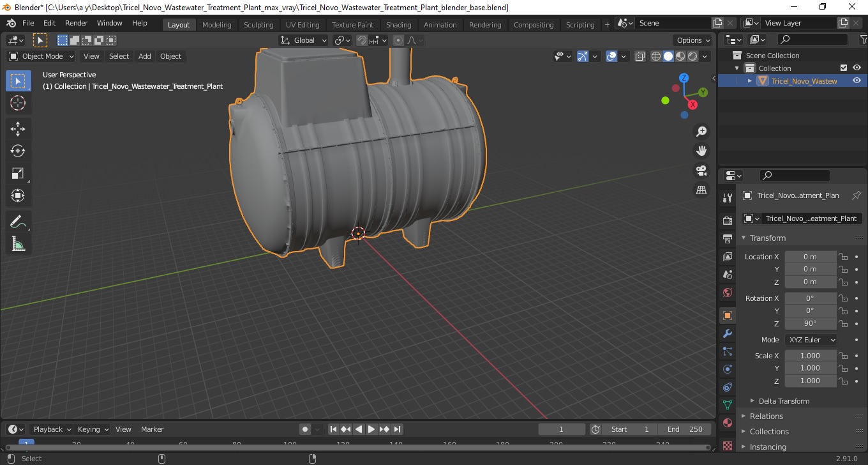The width and height of the screenshot is (868, 465).
Task: Activate the Scale tool
Action: [x=18, y=173]
